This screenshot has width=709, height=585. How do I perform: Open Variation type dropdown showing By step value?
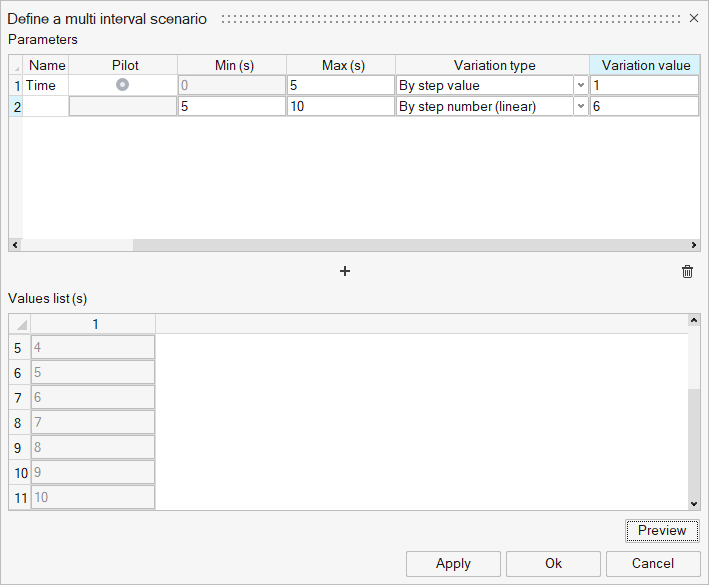(x=580, y=85)
